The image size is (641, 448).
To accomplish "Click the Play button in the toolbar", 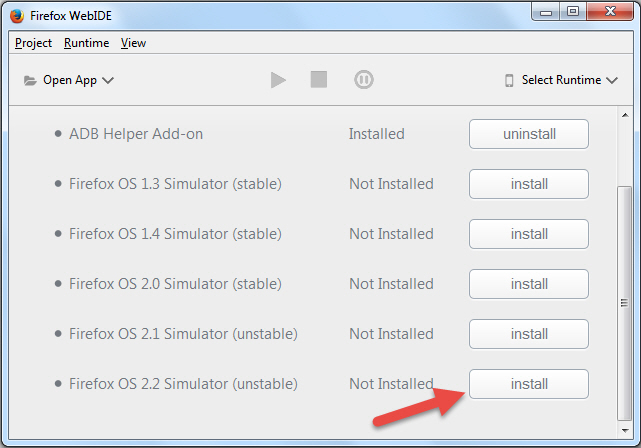I will point(278,80).
